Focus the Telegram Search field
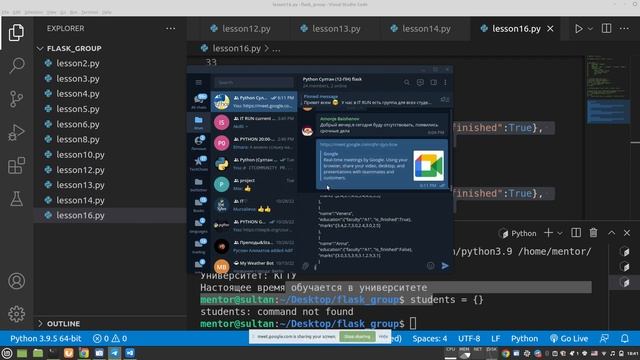This screenshot has width=640, height=360. [x=254, y=82]
